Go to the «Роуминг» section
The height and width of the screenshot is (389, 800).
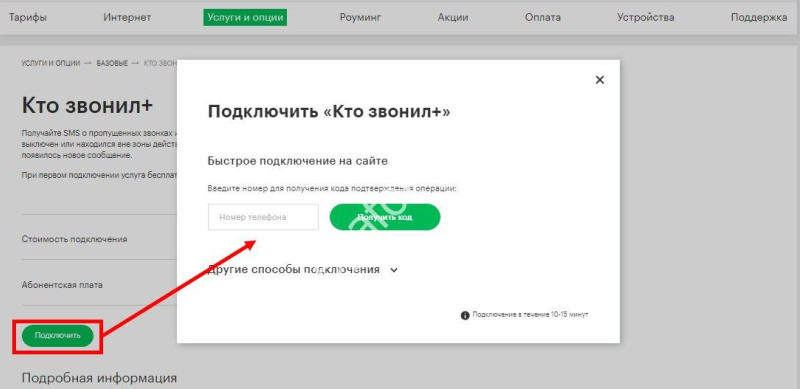point(360,17)
